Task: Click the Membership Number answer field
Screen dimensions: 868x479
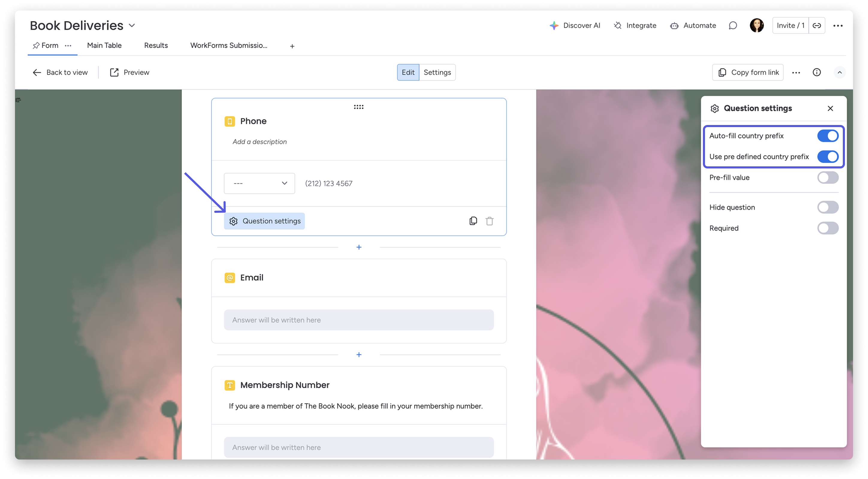Action: click(x=359, y=447)
